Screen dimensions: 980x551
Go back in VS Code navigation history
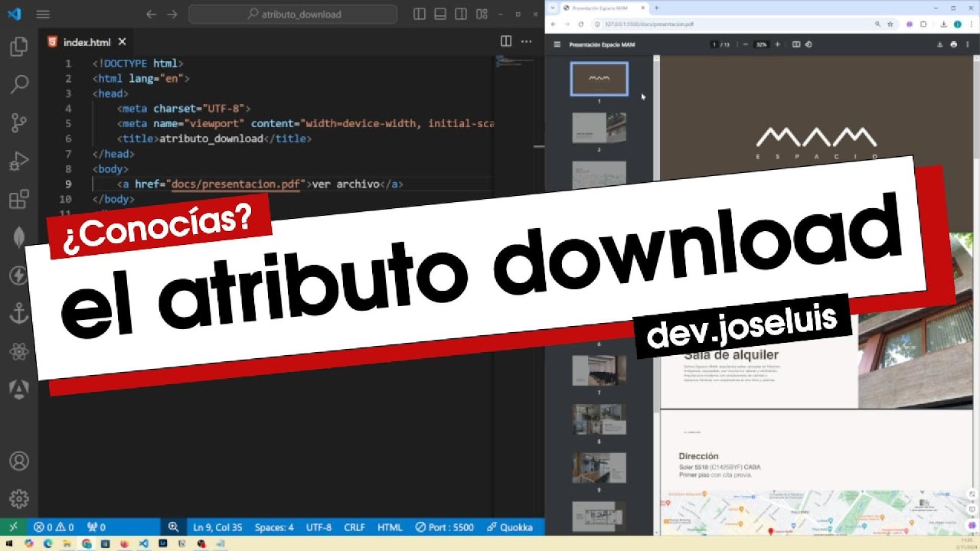(x=151, y=14)
